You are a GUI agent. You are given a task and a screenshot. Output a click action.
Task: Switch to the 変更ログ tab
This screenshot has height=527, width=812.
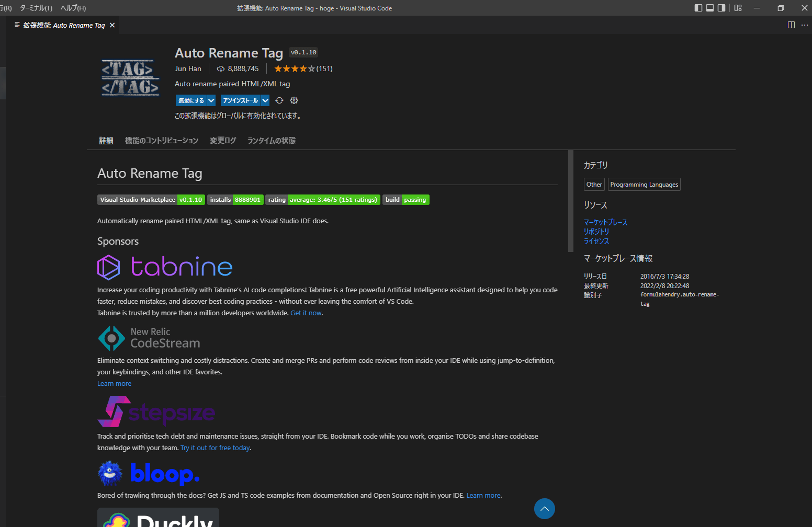tap(223, 141)
